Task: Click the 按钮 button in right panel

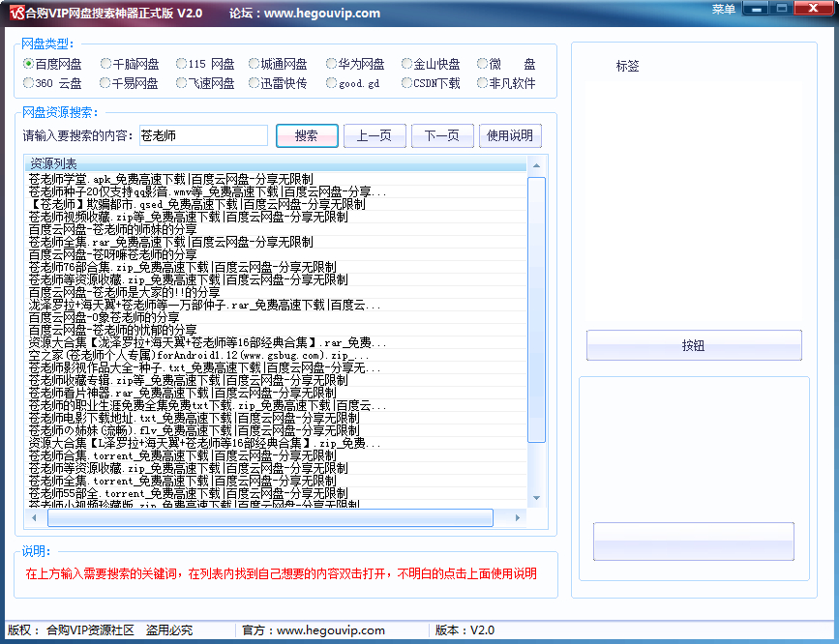Action: pyautogui.click(x=694, y=345)
